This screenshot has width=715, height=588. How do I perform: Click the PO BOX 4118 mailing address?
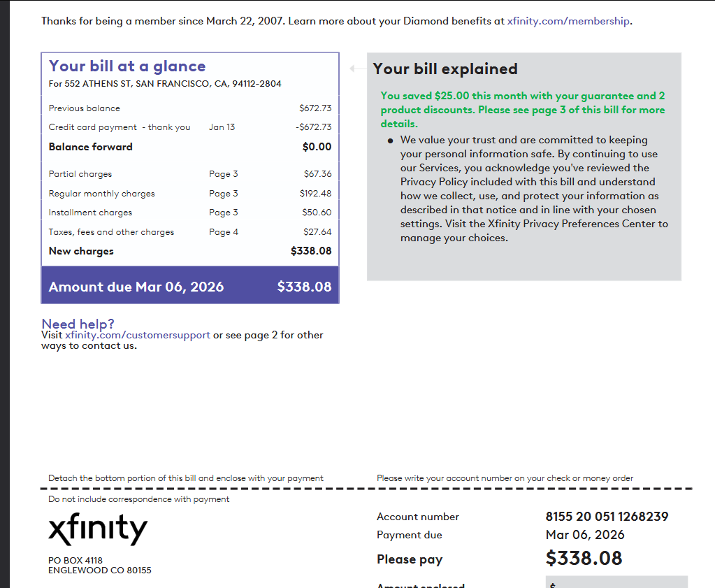75,560
